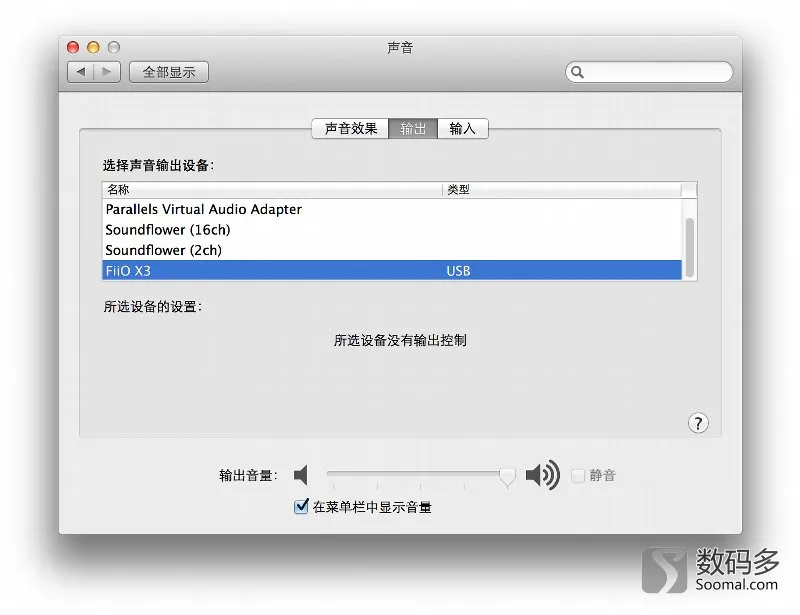
Task: Click the magnifier icon in search field
Action: click(577, 72)
